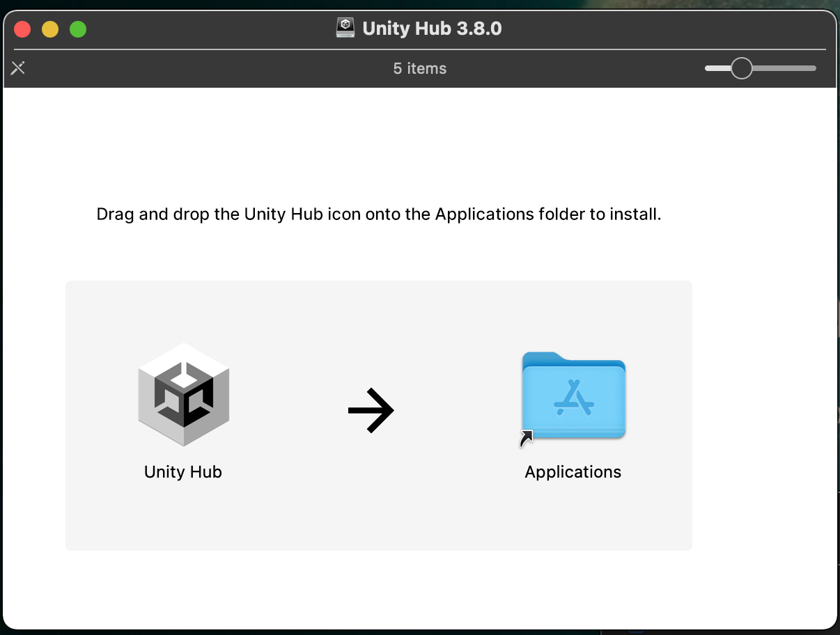
Task: Click the alias arrow badge on Applications folder
Action: pyautogui.click(x=527, y=439)
